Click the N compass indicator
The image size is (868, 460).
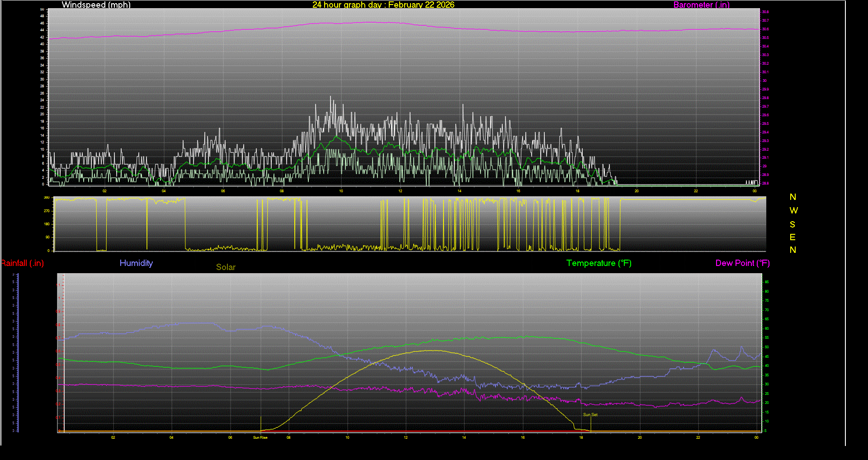(792, 197)
